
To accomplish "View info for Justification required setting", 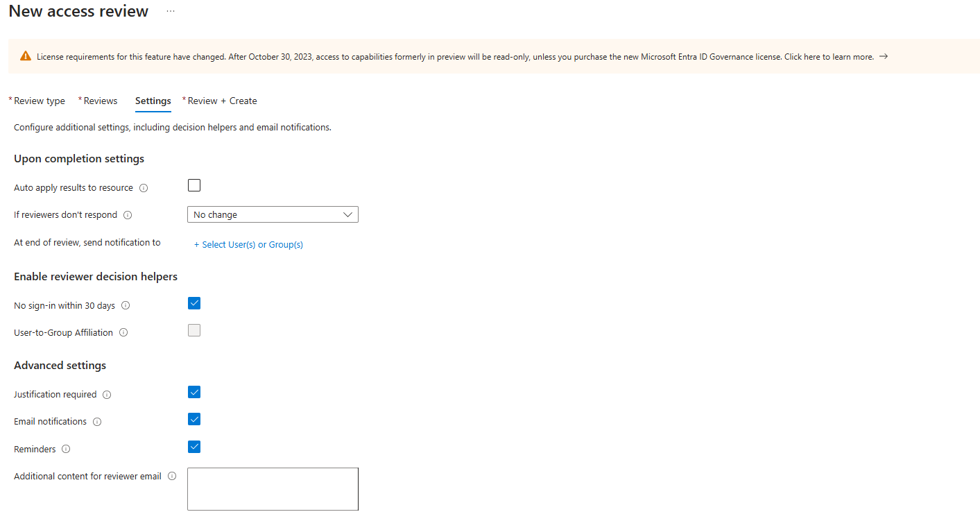I will 107,395.
